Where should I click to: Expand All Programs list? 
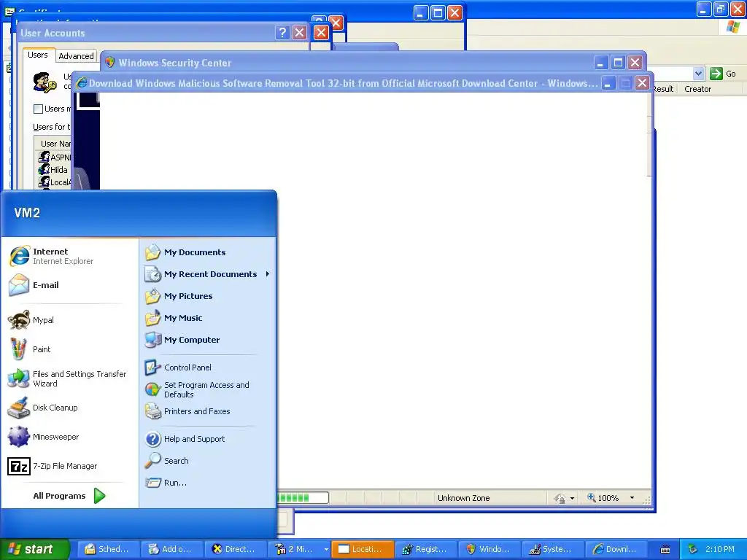click(x=69, y=496)
